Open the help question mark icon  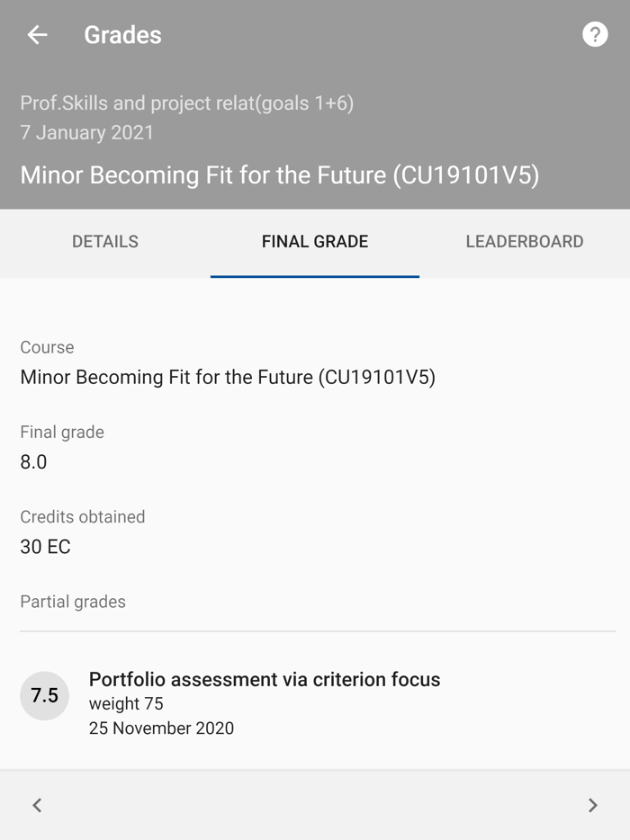(595, 34)
